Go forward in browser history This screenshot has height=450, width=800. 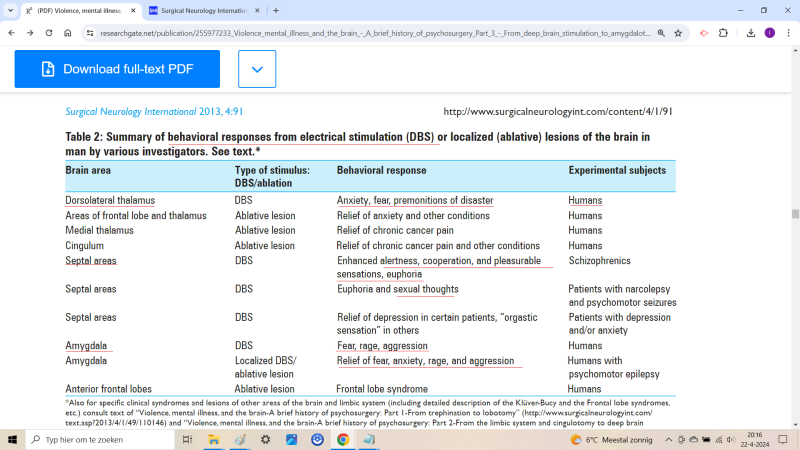click(x=30, y=33)
